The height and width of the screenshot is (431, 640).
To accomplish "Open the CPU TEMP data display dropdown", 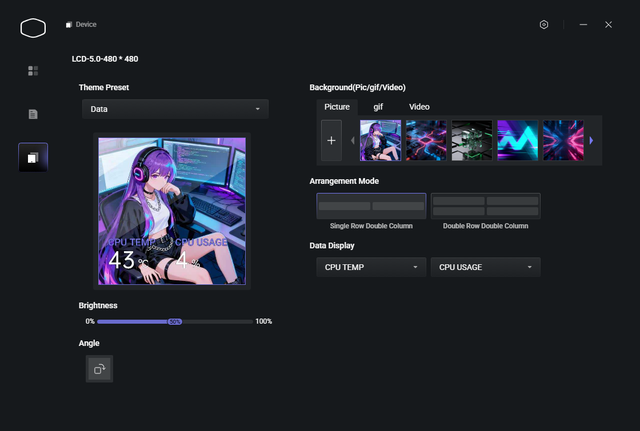I will (x=371, y=267).
